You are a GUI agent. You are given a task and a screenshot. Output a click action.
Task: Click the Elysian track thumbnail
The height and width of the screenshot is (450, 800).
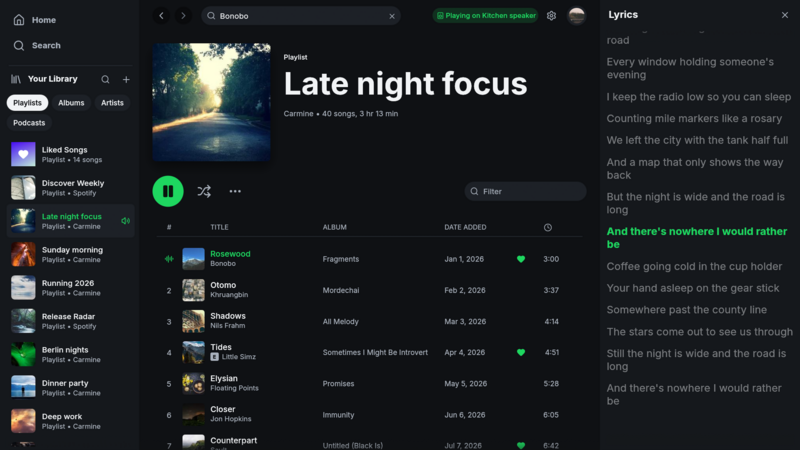193,384
